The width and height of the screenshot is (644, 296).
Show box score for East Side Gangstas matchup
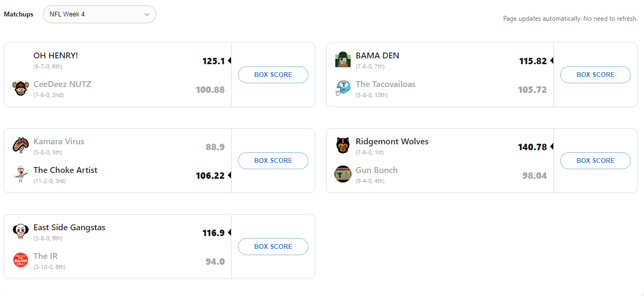(x=273, y=247)
